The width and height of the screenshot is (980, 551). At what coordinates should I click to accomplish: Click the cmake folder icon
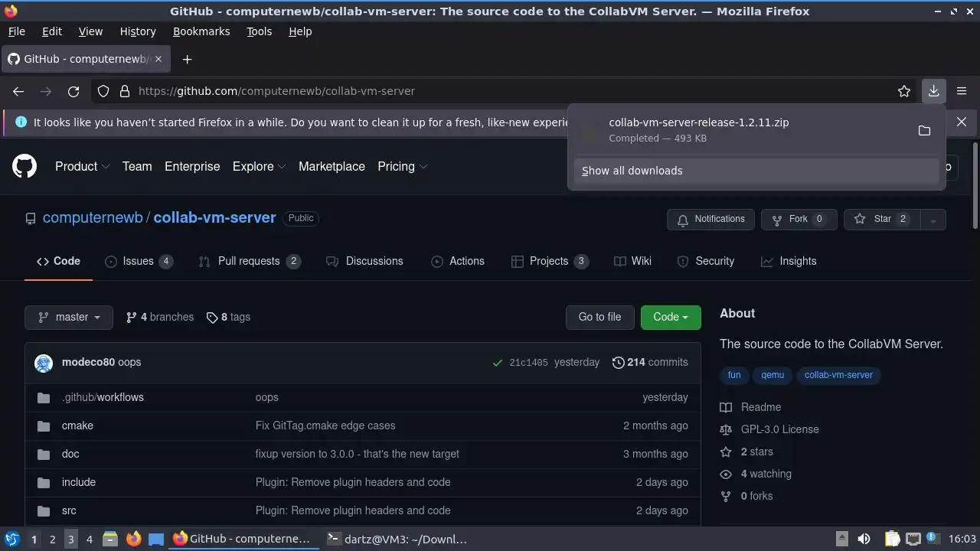tap(44, 425)
